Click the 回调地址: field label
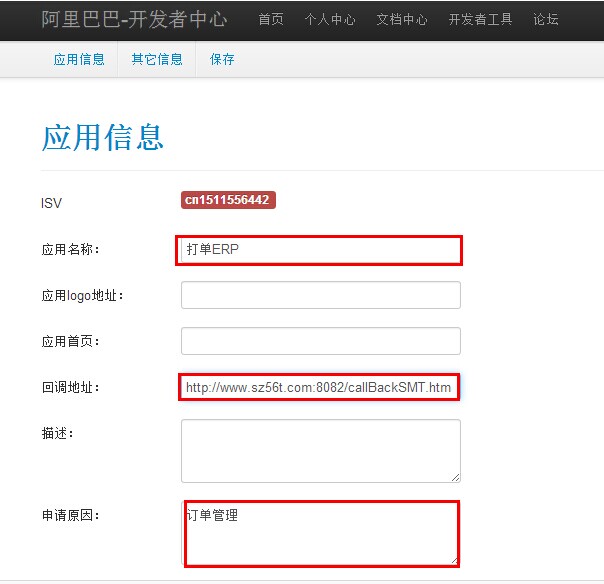This screenshot has width=604, height=584. pyautogui.click(x=70, y=387)
